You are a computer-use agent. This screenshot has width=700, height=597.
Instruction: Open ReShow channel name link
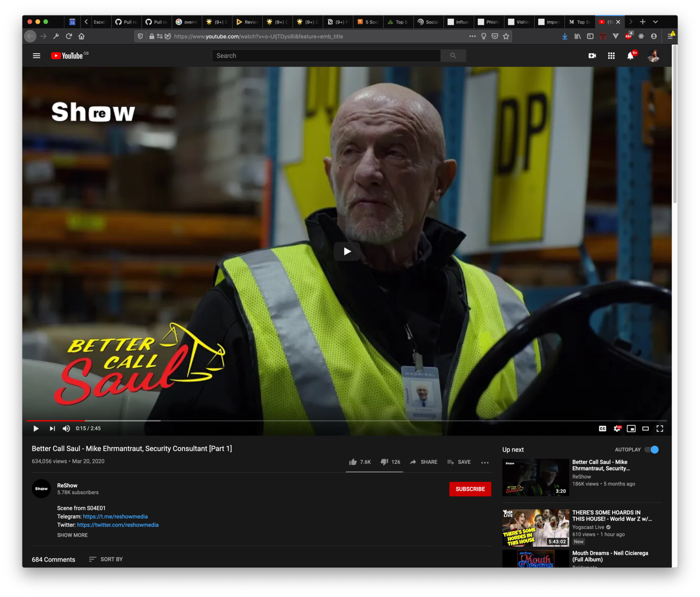(x=67, y=486)
